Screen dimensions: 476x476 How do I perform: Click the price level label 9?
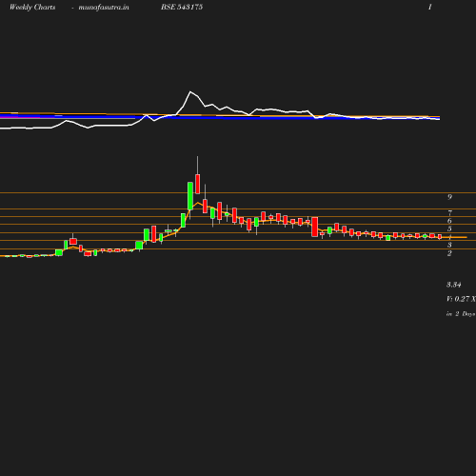[x=449, y=197]
